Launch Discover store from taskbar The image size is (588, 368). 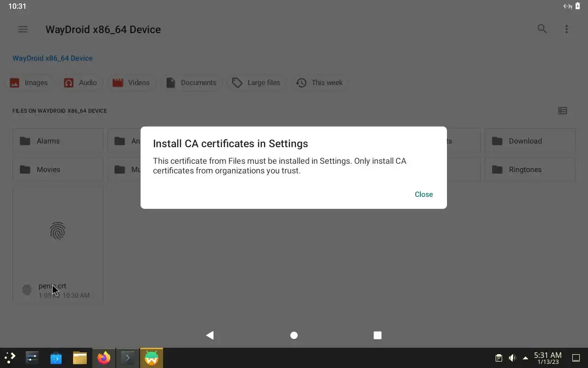pos(56,357)
